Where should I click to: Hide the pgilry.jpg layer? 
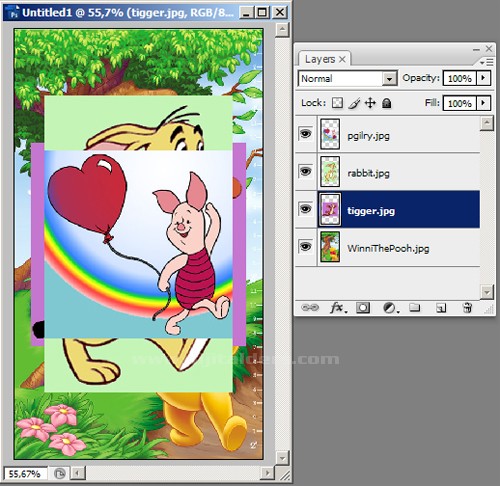[x=305, y=134]
